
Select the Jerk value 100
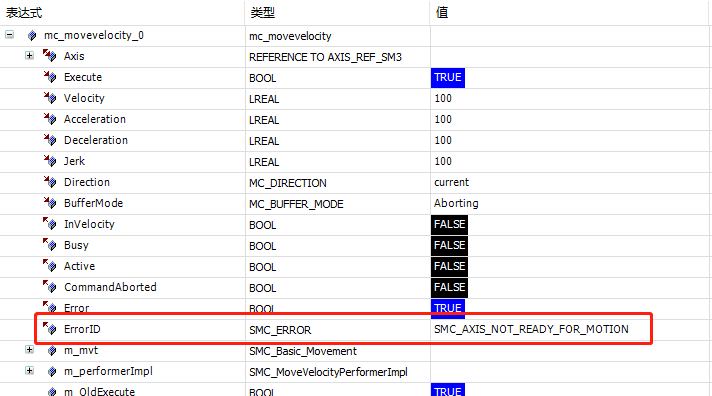tap(443, 161)
